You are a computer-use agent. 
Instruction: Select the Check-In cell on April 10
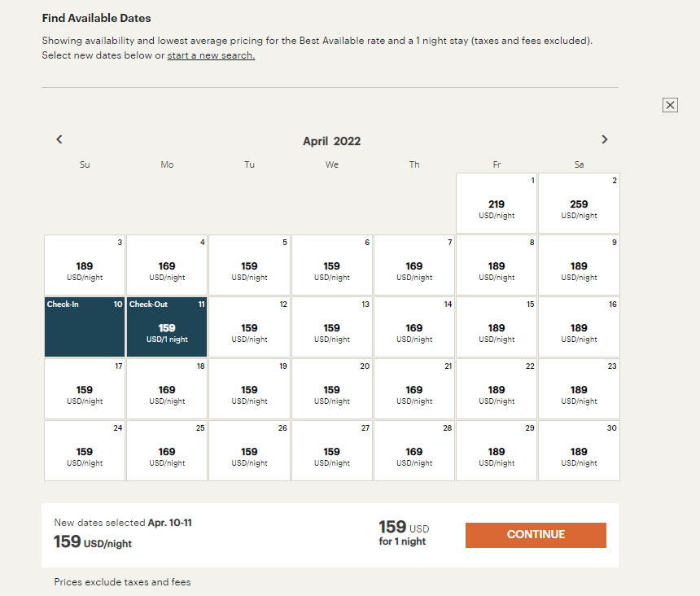pyautogui.click(x=84, y=326)
